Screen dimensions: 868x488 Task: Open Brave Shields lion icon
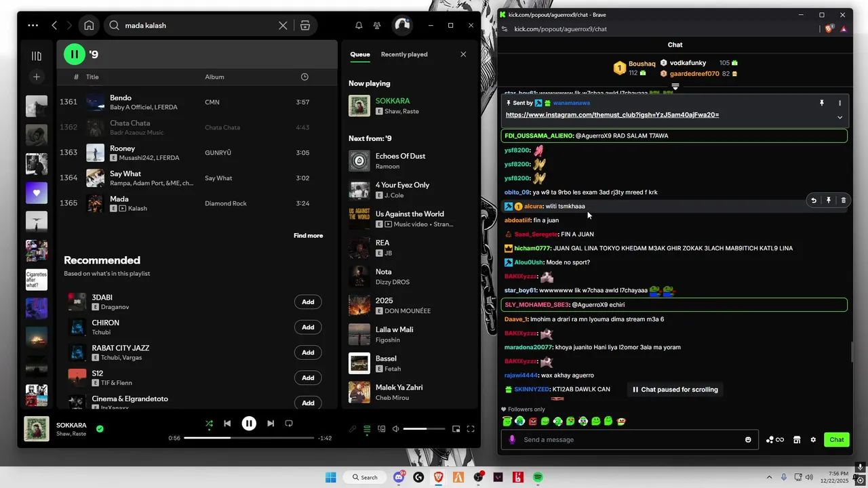tap(829, 29)
